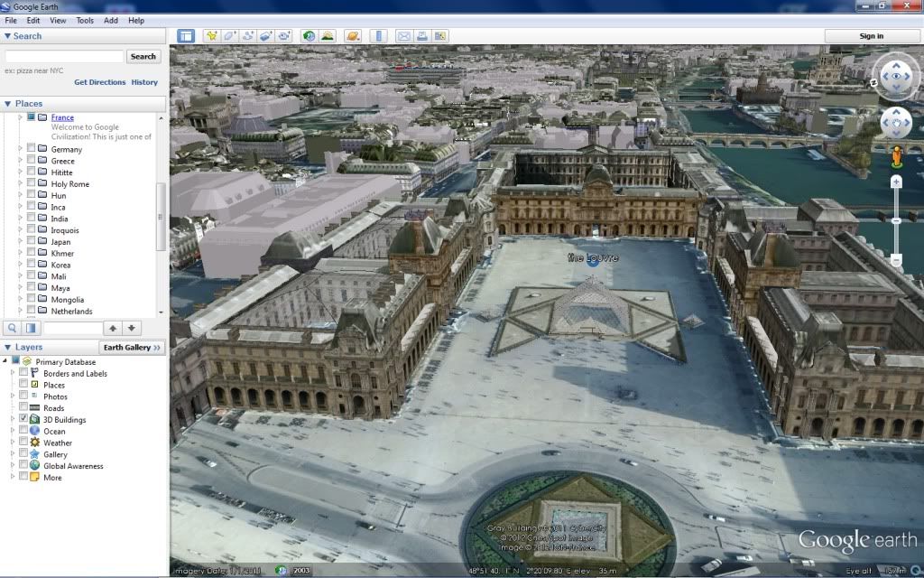Check the Germany folder checkbox
The width and height of the screenshot is (924, 578).
31,148
